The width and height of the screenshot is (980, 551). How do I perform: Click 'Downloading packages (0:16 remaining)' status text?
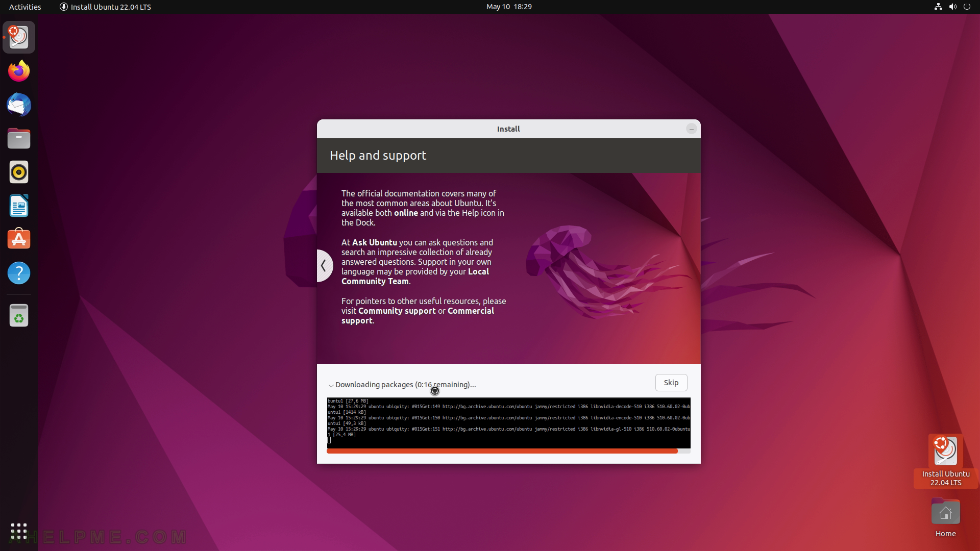click(x=405, y=385)
